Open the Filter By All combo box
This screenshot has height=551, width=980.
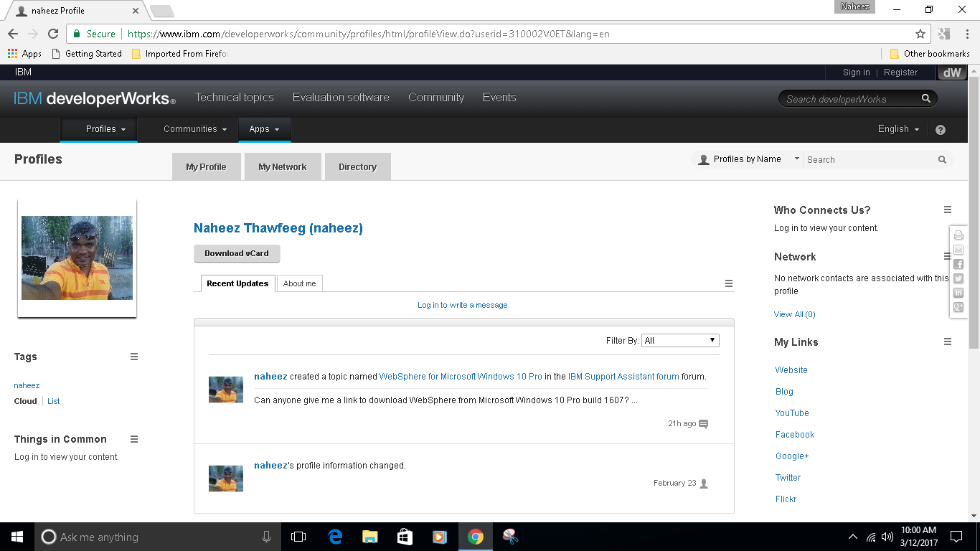(681, 341)
